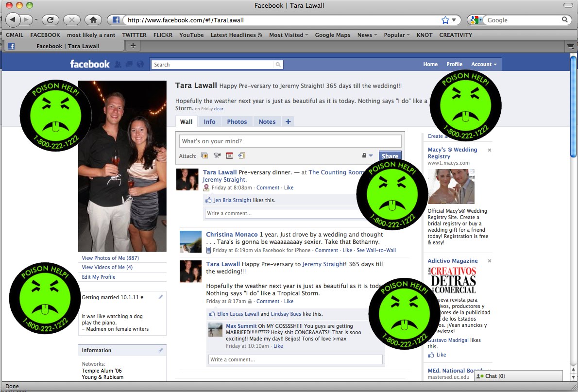Open View Videos of Me (4)

[107, 267]
